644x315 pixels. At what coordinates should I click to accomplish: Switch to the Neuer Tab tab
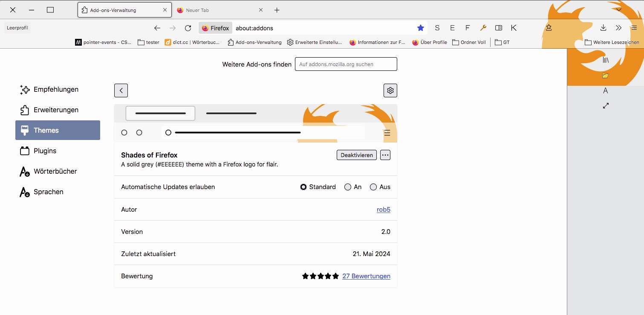coord(220,10)
